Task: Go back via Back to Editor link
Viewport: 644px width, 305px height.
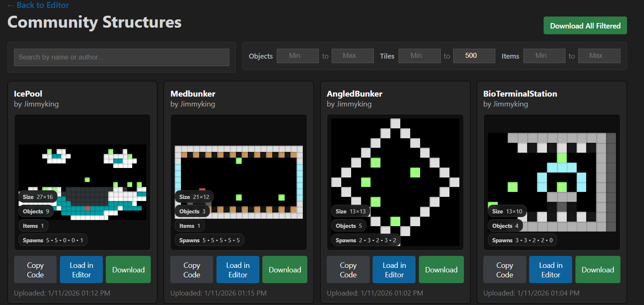Action: (38, 5)
